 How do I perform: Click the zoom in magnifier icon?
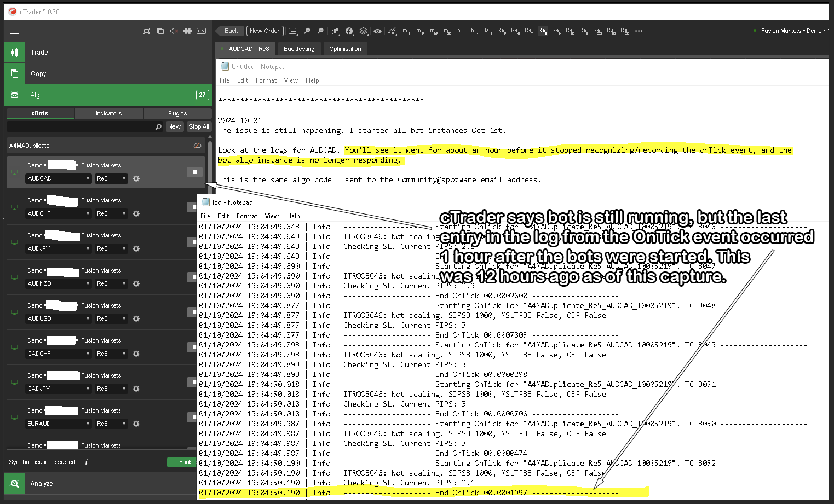tap(320, 31)
